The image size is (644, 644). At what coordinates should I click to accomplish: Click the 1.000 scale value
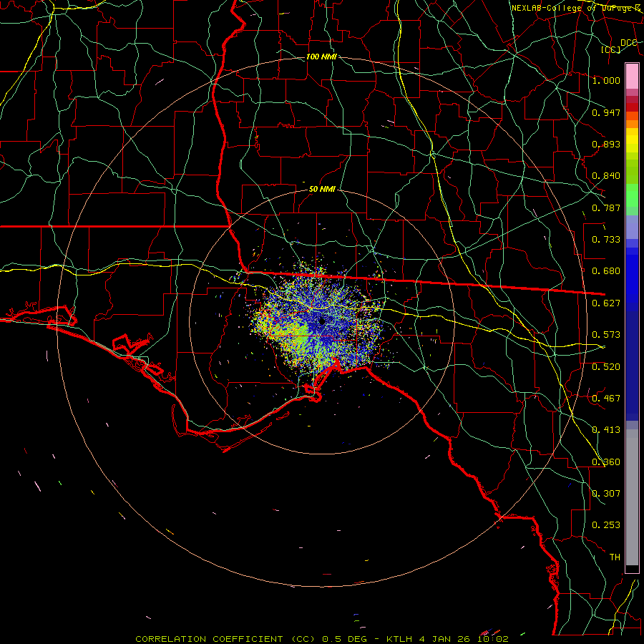pyautogui.click(x=606, y=80)
